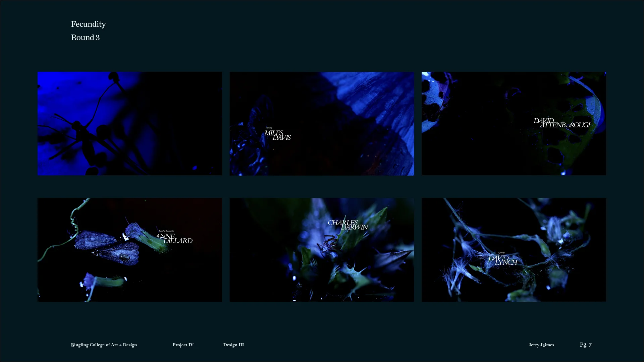This screenshot has height=362, width=644.
Task: Click Ringling College of Art + Design footer
Action: click(104, 345)
